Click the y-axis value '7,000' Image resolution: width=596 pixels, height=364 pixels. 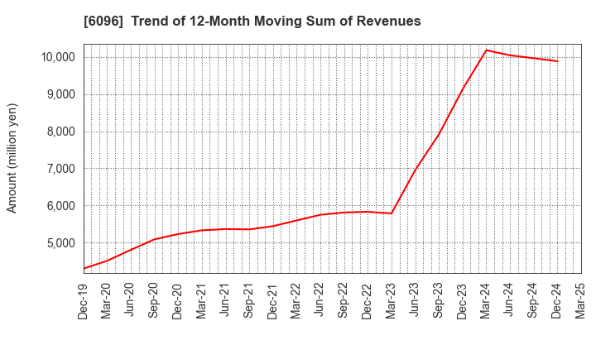pyautogui.click(x=61, y=168)
